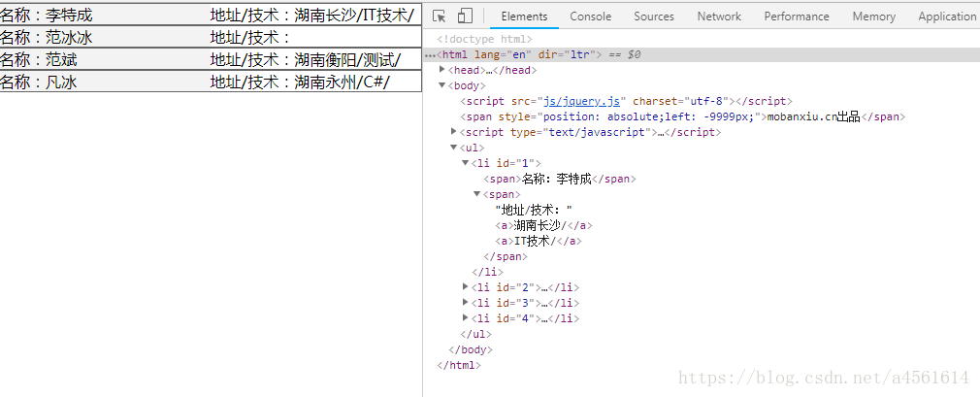980x397 pixels.
Task: Open the Console tab
Action: tap(590, 17)
